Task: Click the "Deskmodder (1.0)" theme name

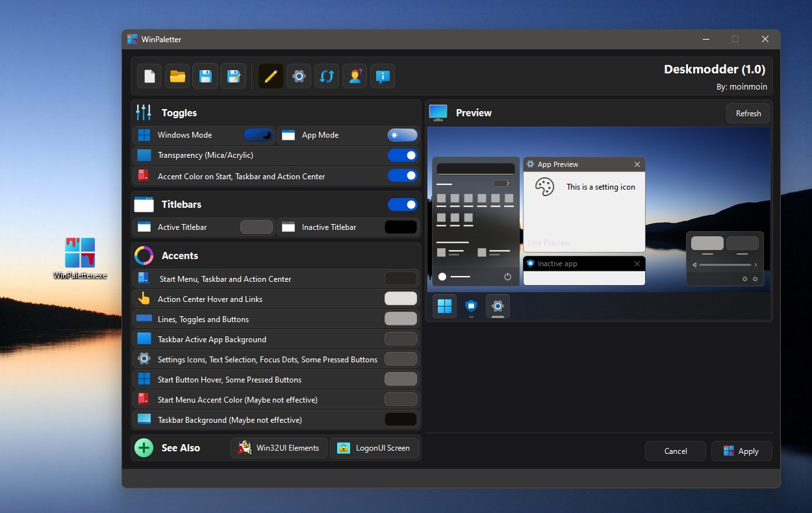Action: tap(715, 69)
